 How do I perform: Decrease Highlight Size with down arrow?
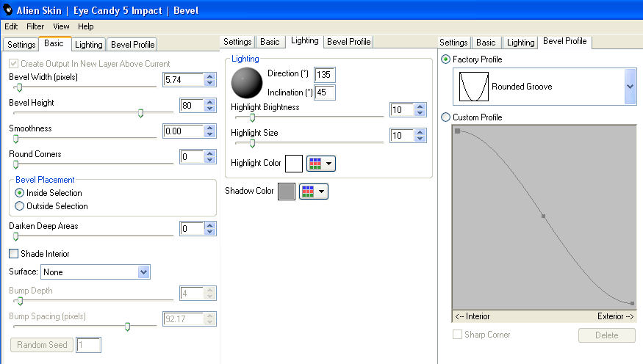click(420, 139)
